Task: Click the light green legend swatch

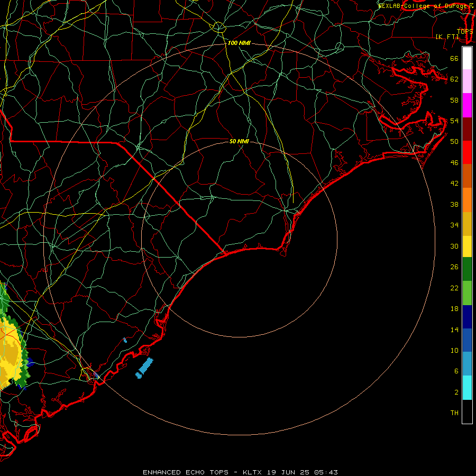Action: coord(467,293)
